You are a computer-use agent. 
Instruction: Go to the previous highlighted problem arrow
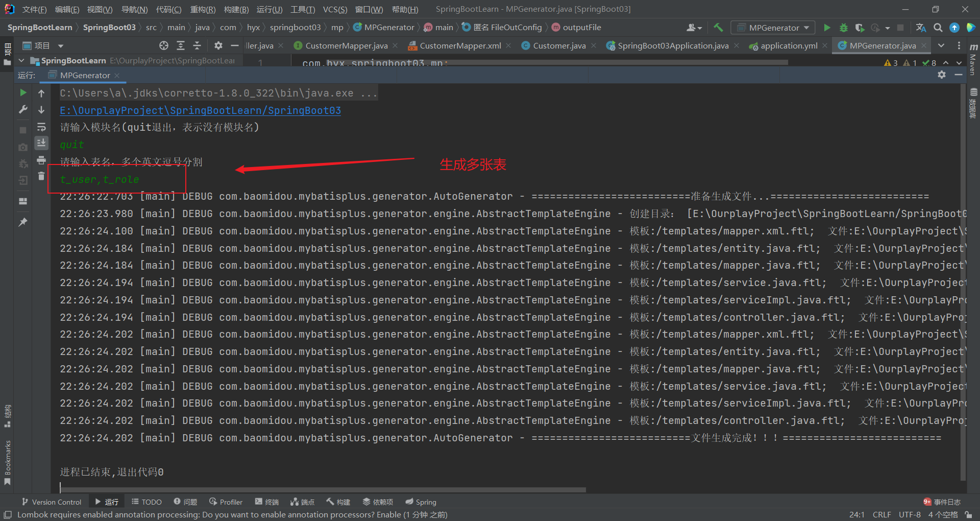946,63
